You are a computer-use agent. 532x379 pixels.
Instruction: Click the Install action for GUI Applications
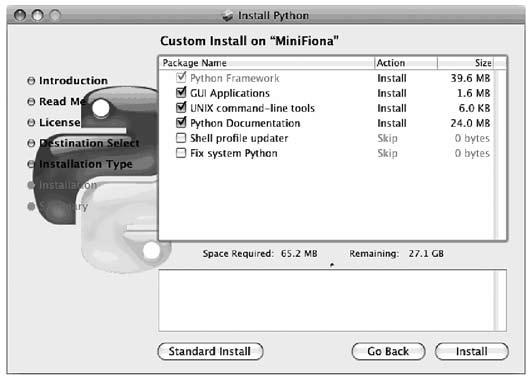[x=392, y=93]
